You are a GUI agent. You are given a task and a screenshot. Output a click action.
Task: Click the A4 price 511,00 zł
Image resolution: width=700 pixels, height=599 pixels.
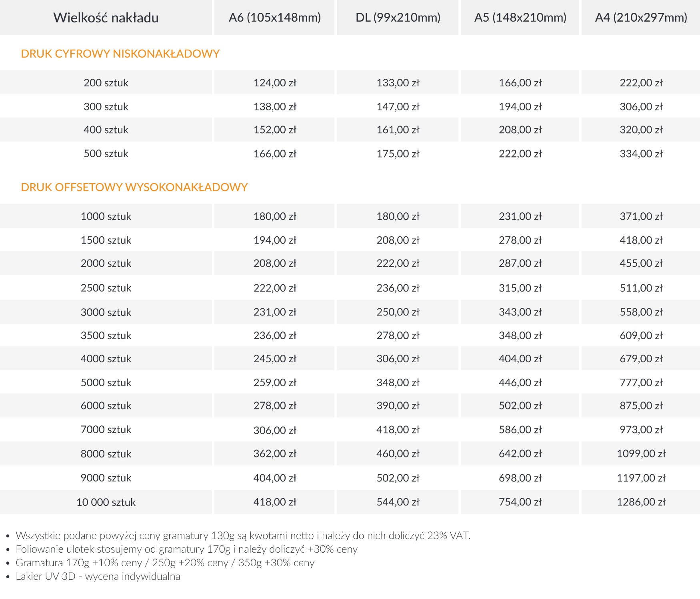(x=641, y=288)
